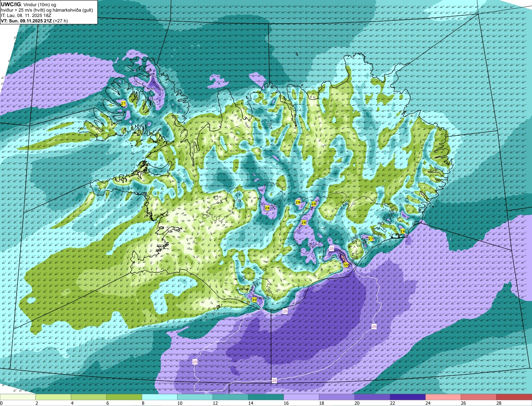Click the easternmost yellow 28 gust label

coord(314,204)
